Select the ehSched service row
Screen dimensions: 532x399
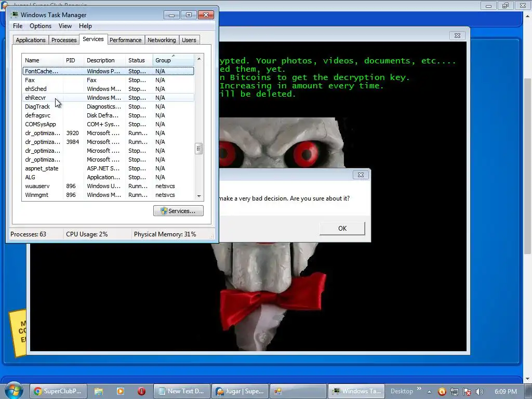tap(108, 89)
